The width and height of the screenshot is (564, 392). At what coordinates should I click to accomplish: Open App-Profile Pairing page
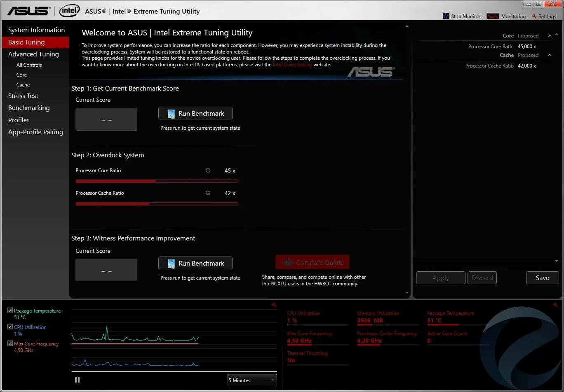pyautogui.click(x=35, y=132)
